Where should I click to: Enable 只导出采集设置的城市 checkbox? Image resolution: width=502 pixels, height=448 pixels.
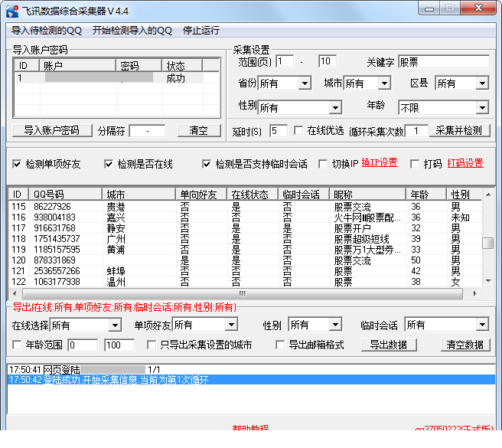151,345
